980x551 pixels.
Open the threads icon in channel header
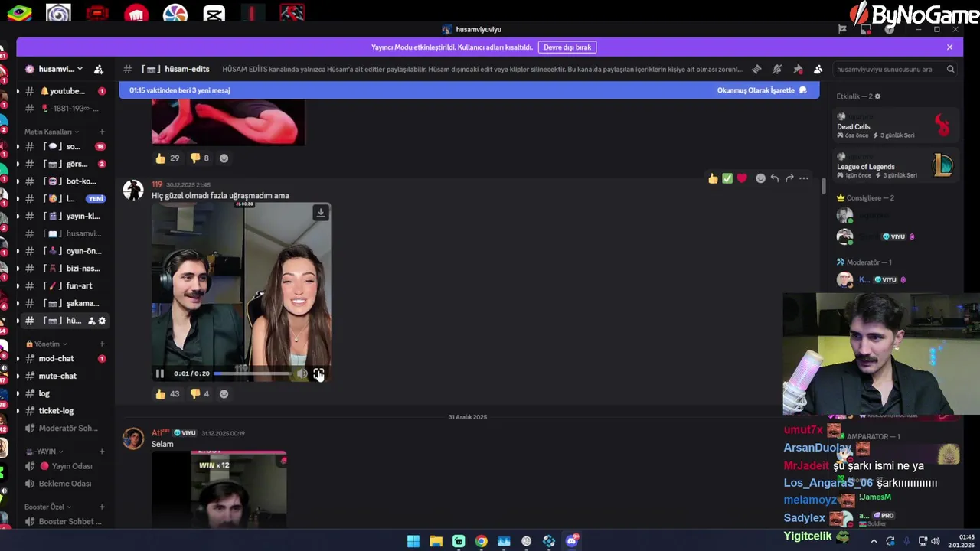pos(756,69)
